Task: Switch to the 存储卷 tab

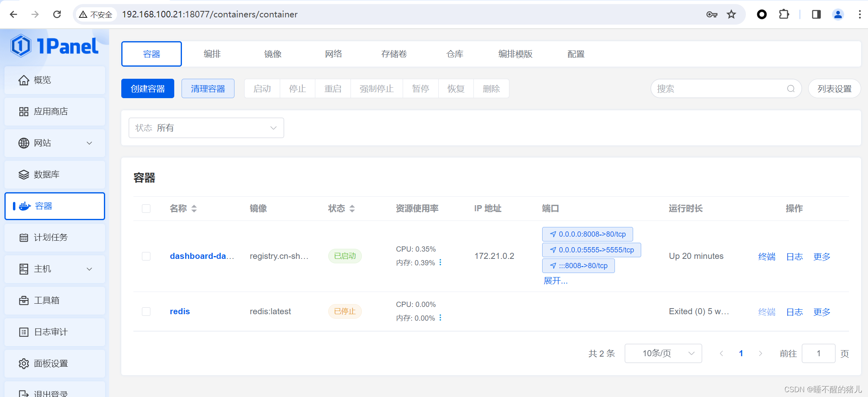Action: point(394,54)
